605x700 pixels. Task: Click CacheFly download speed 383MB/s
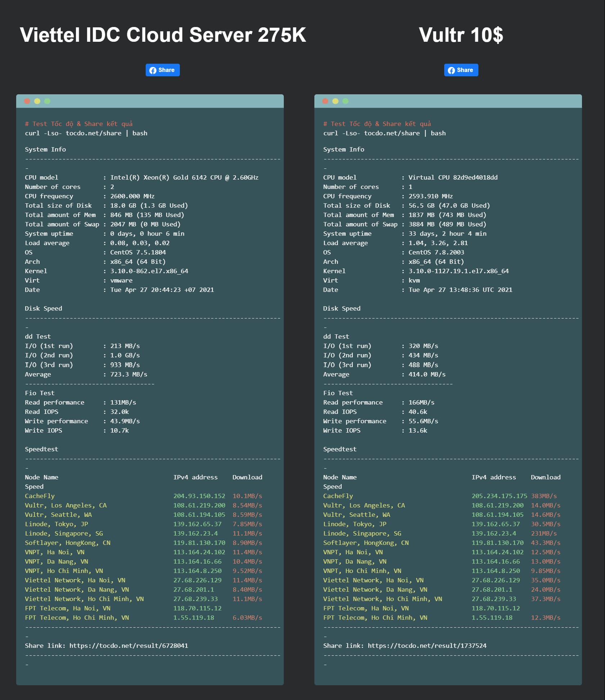click(543, 496)
